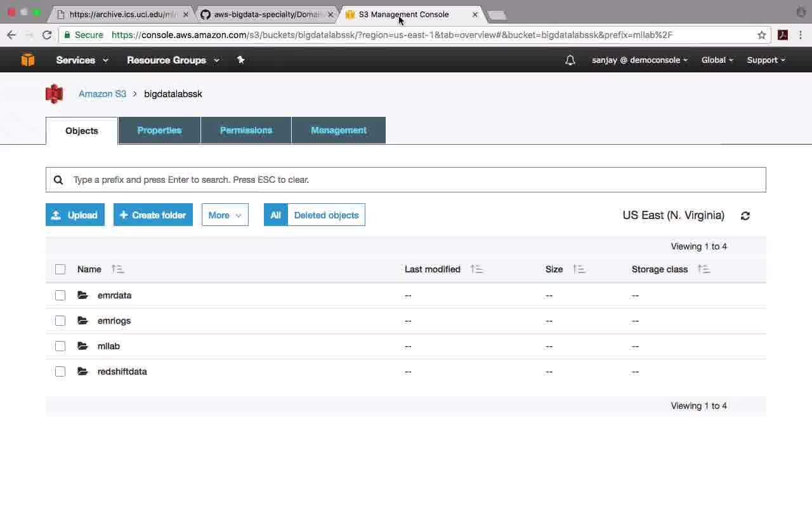Click the AWS cube logo icon
Screen dimensions: 812x508
point(28,60)
